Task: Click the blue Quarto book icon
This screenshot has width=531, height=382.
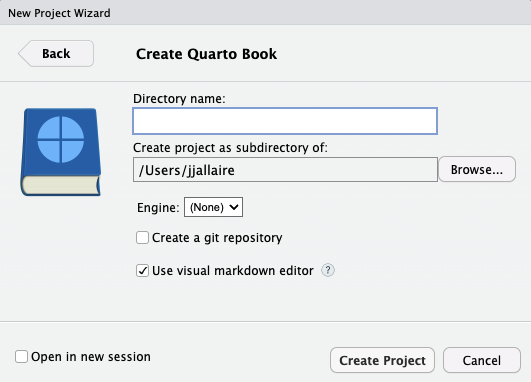Action: click(61, 152)
